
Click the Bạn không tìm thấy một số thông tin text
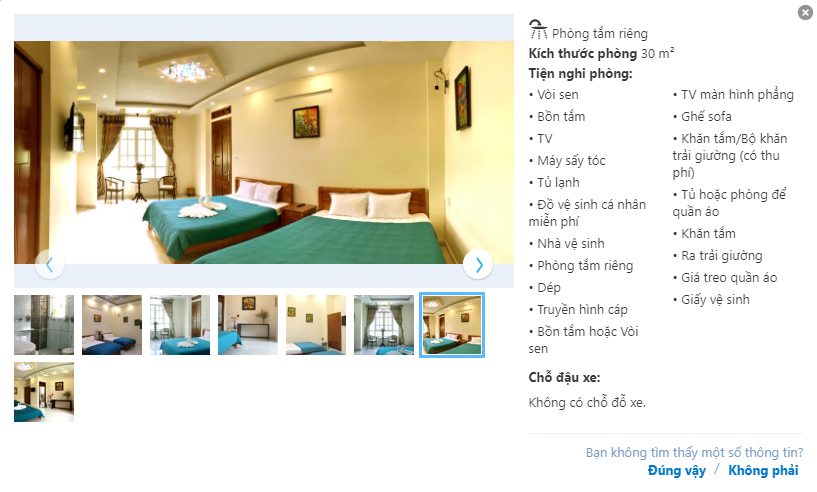tap(694, 452)
